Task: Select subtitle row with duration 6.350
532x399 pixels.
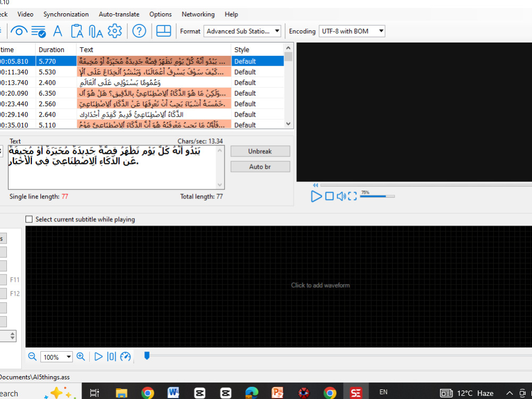Action: (142, 93)
